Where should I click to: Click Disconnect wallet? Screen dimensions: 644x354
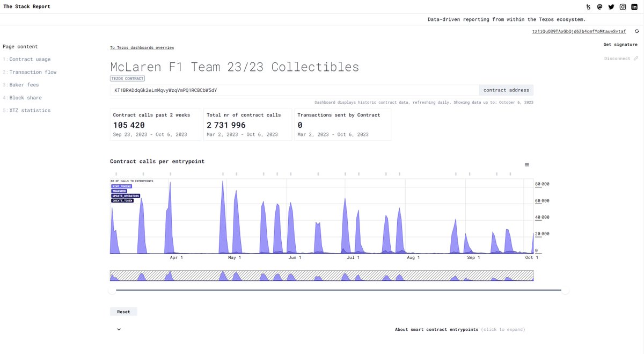coord(617,59)
